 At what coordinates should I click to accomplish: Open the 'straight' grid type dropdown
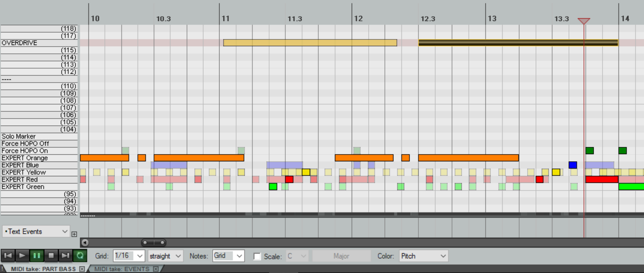point(165,256)
